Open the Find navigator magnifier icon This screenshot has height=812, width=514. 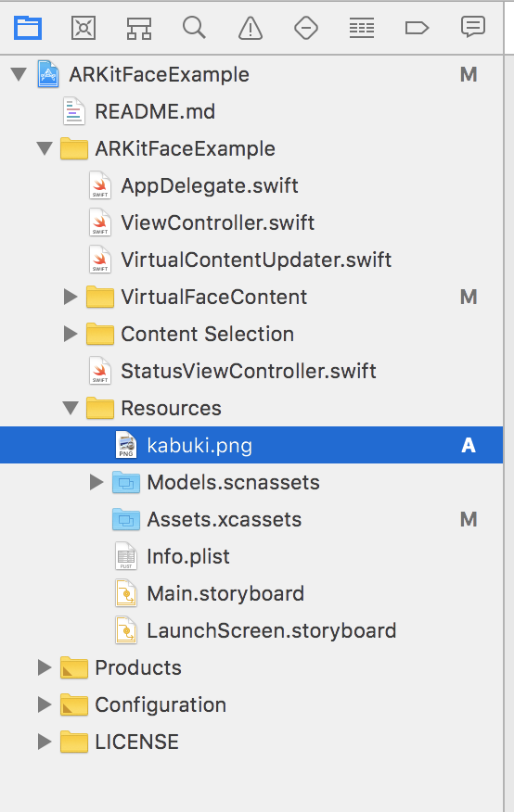click(194, 28)
